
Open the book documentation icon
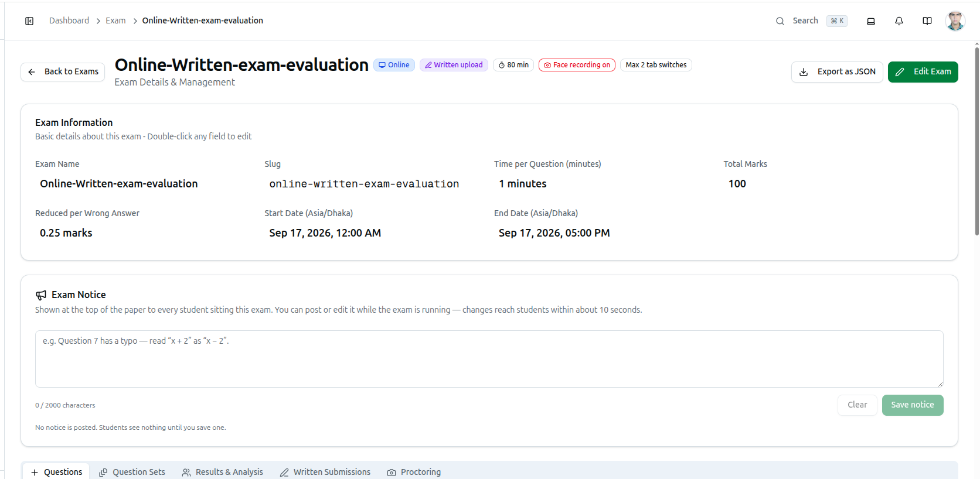pos(927,21)
